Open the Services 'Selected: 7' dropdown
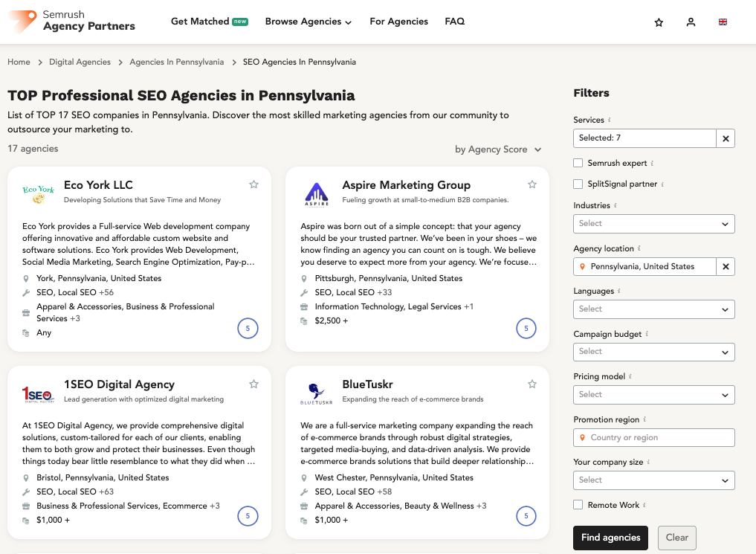The height and width of the screenshot is (554, 756). click(x=644, y=138)
